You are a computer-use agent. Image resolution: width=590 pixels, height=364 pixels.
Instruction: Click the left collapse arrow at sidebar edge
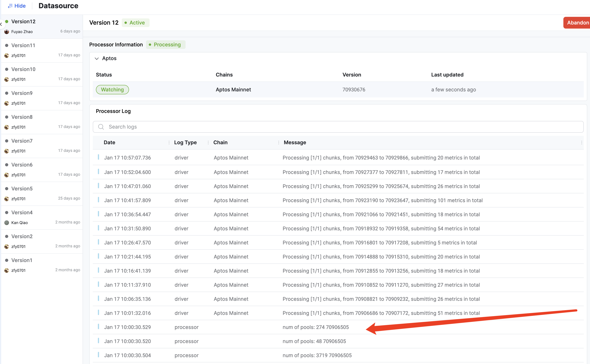(1, 24)
